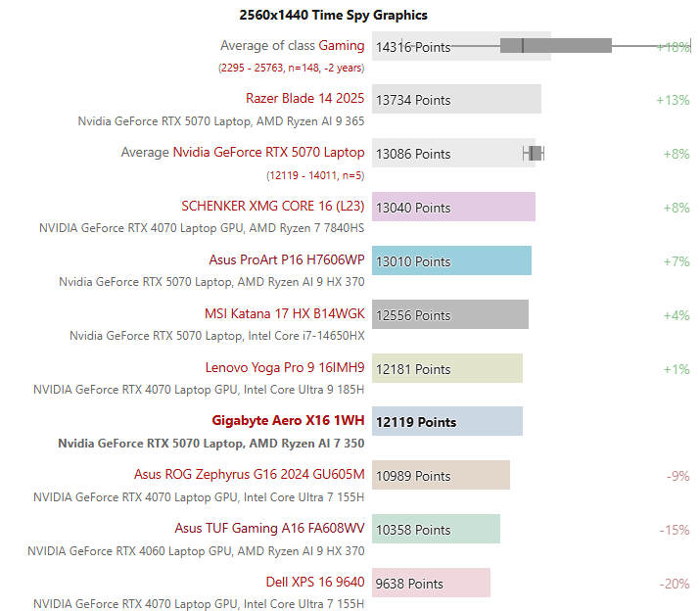700x611 pixels.
Task: Open the Asus TUF Gaming A16 FA608WV link
Action: (x=269, y=528)
